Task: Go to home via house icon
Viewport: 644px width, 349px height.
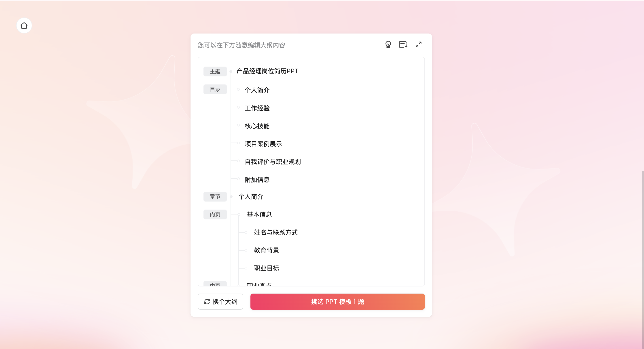Action: [24, 25]
